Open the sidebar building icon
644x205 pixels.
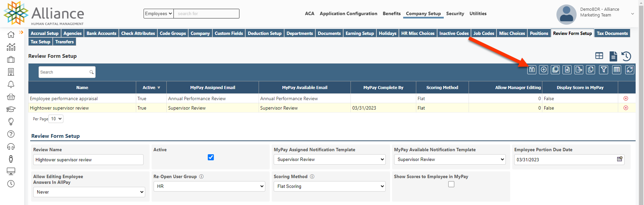click(11, 72)
